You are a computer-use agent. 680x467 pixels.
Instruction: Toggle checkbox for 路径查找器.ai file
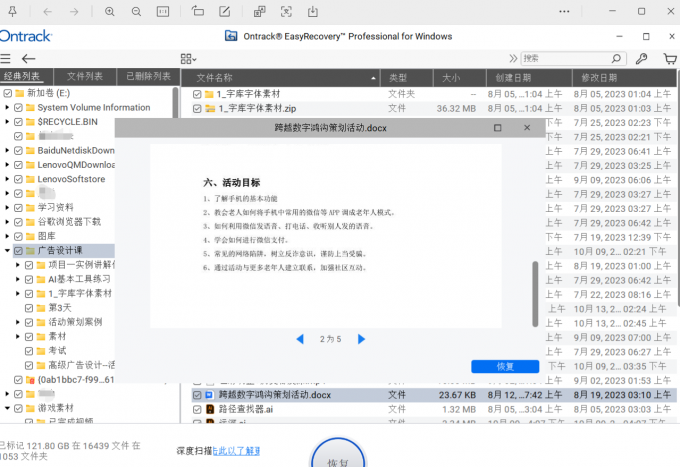tap(197, 409)
